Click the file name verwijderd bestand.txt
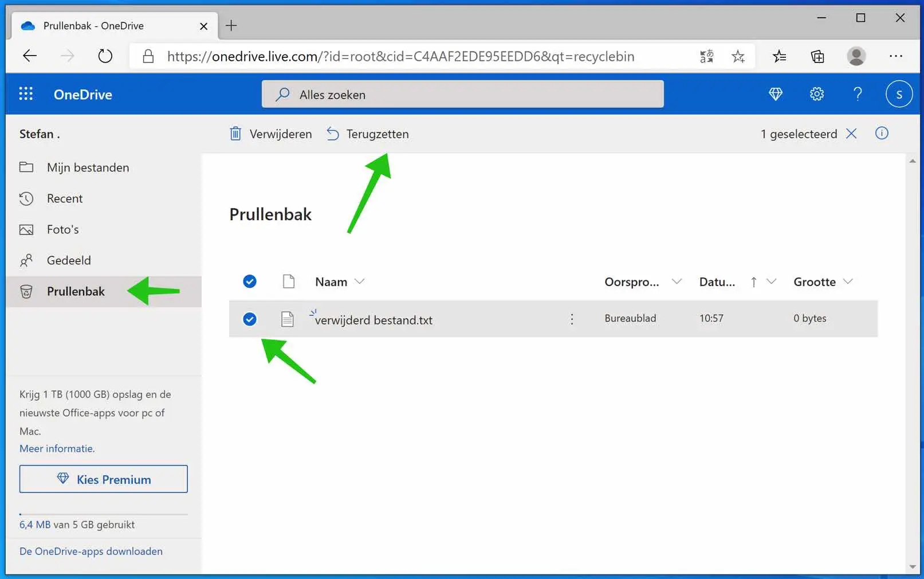 click(x=373, y=320)
